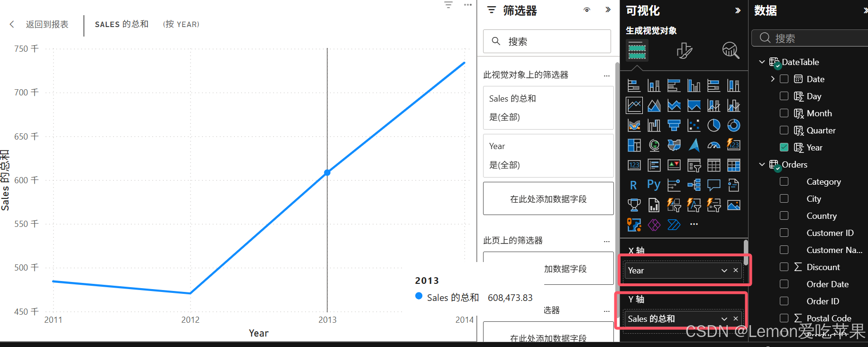The image size is (868, 347).
Task: Select the KPI visual
Action: (x=674, y=165)
